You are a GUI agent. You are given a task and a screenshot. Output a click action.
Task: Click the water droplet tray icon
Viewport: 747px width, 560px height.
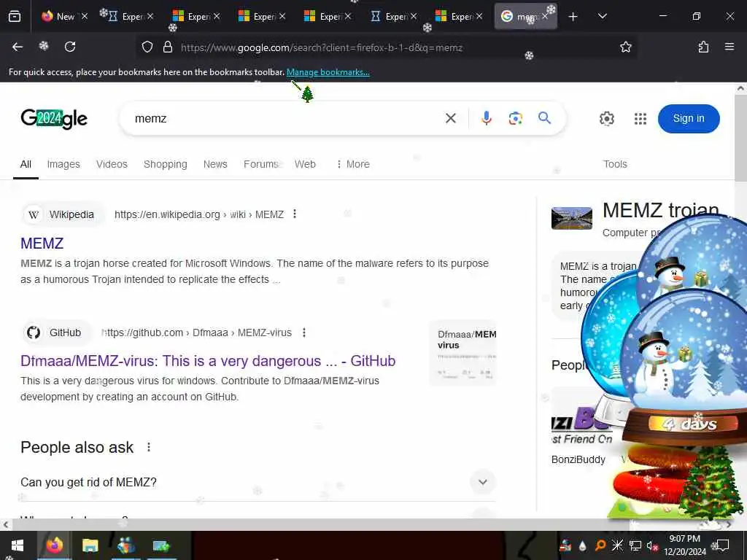tap(583, 545)
